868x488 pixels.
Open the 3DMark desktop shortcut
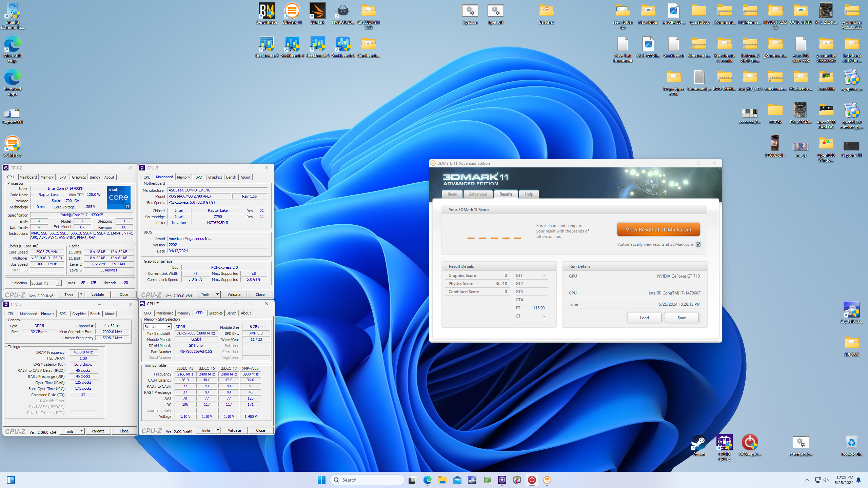tap(317, 14)
